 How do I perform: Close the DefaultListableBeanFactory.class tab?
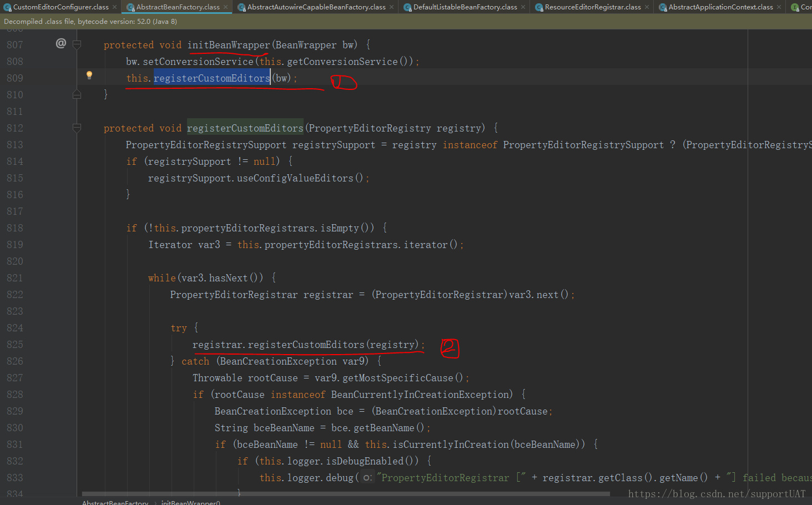(523, 7)
